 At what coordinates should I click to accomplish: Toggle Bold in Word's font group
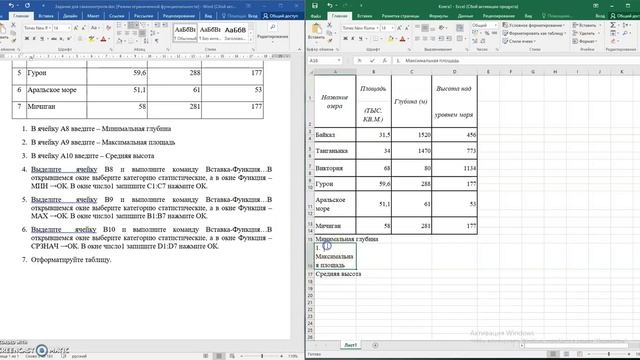pyautogui.click(x=27, y=39)
